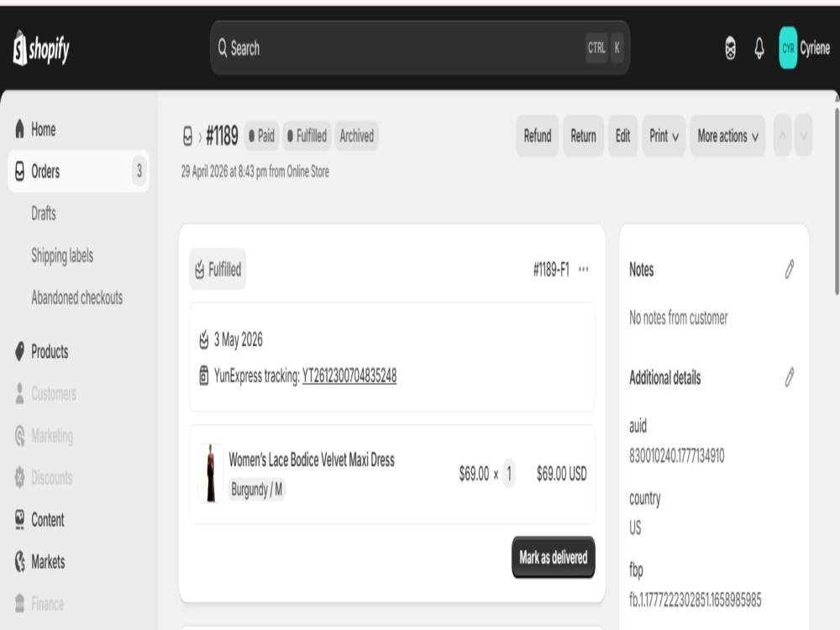Click the Orders inbox icon in sidebar
The height and width of the screenshot is (630, 840).
[x=20, y=171]
